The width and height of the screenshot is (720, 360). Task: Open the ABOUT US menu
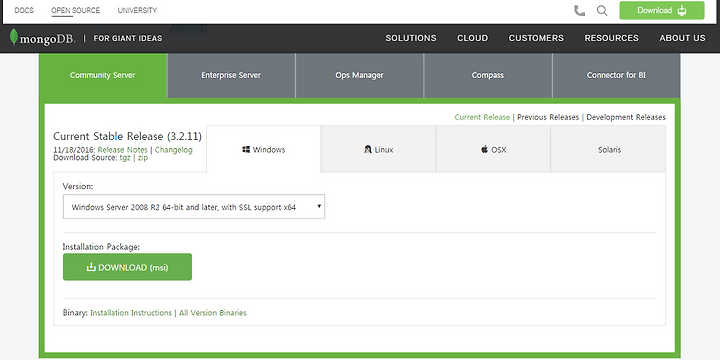682,38
